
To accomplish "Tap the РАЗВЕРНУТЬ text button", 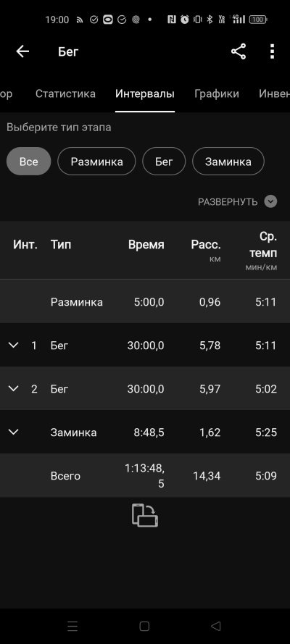I will (x=228, y=202).
